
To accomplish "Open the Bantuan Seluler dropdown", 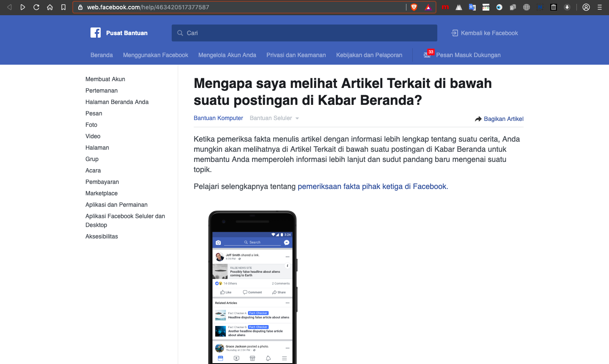I will click(x=274, y=118).
